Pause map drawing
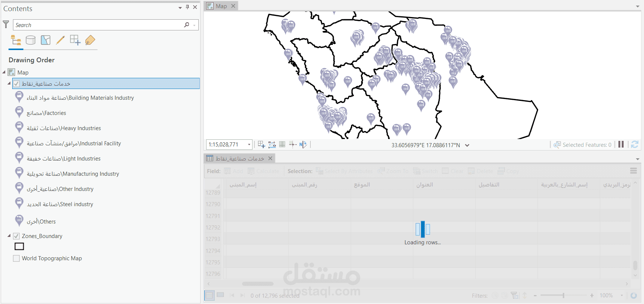The width and height of the screenshot is (644, 304). tap(621, 144)
